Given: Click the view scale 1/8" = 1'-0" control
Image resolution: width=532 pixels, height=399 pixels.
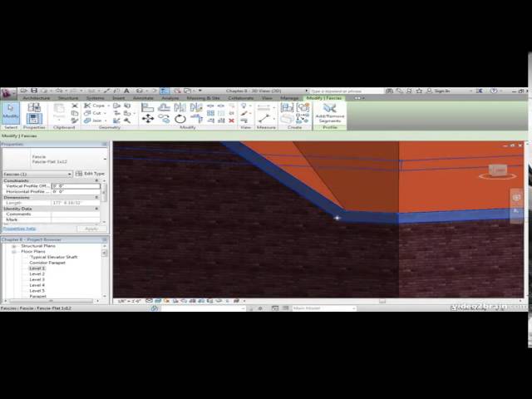Looking at the screenshot, I should pos(130,301).
